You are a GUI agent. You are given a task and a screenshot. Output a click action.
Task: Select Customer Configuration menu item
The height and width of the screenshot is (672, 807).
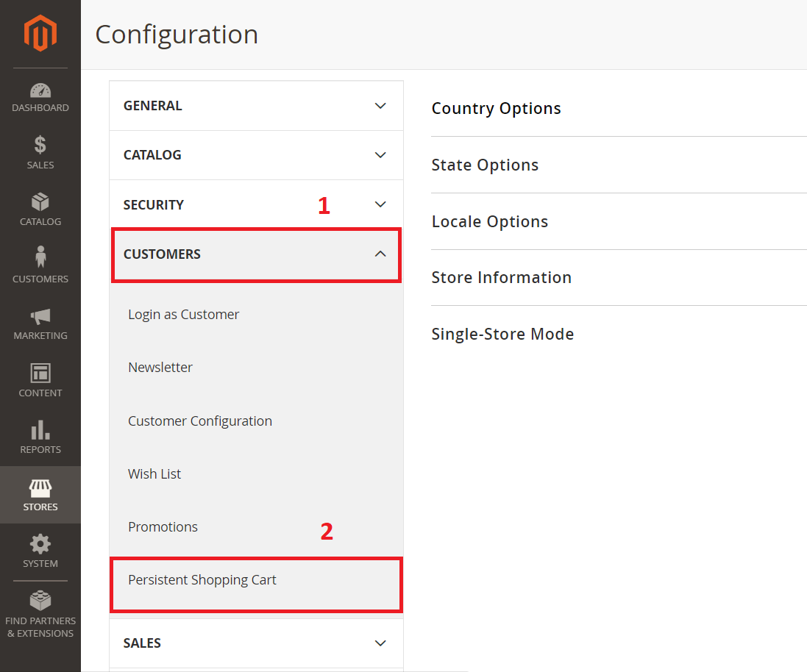(x=200, y=421)
